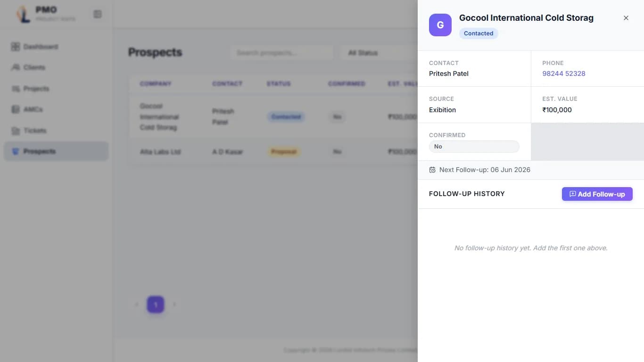Image resolution: width=644 pixels, height=362 pixels.
Task: Open Projects using its sidebar icon
Action: 15,89
